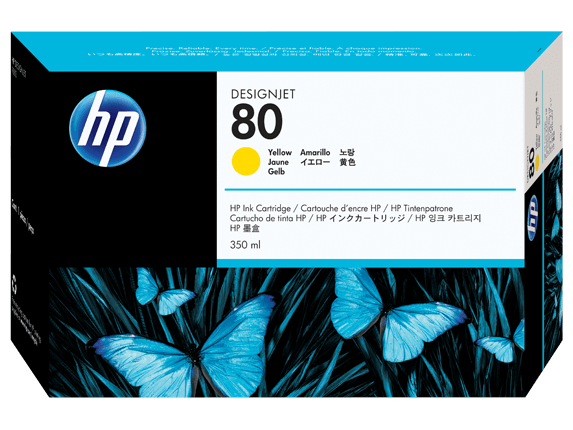This screenshot has height=430, width=573.
Task: Click the HP Ink Cartridge text
Action: (x=260, y=209)
